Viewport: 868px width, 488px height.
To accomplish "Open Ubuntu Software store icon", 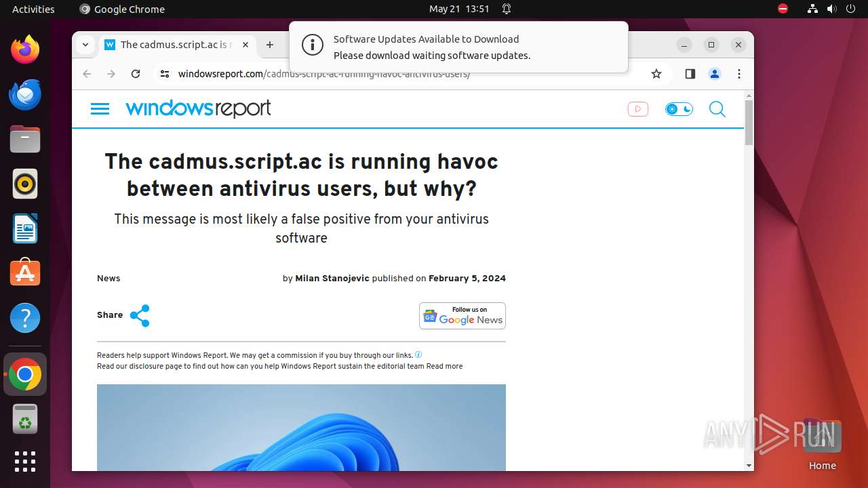I will click(25, 272).
